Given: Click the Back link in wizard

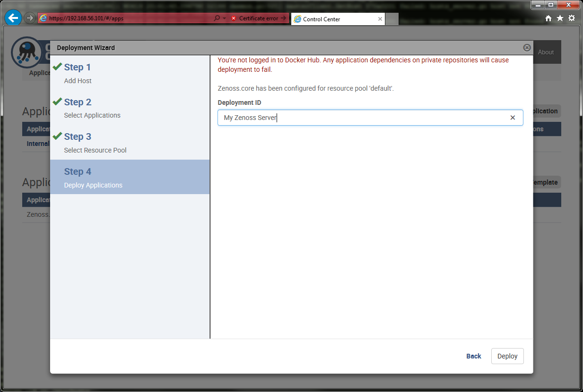Looking at the screenshot, I should click(x=473, y=356).
